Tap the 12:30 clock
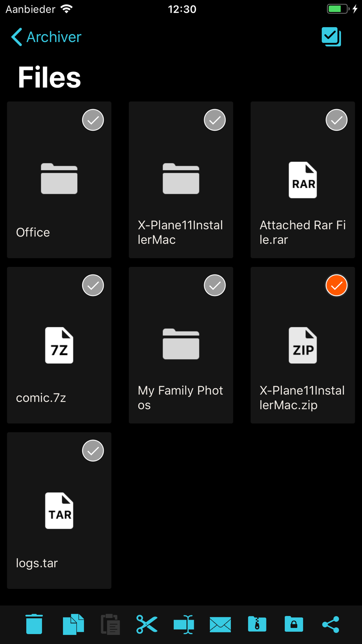The height and width of the screenshot is (644, 362). 182,9
